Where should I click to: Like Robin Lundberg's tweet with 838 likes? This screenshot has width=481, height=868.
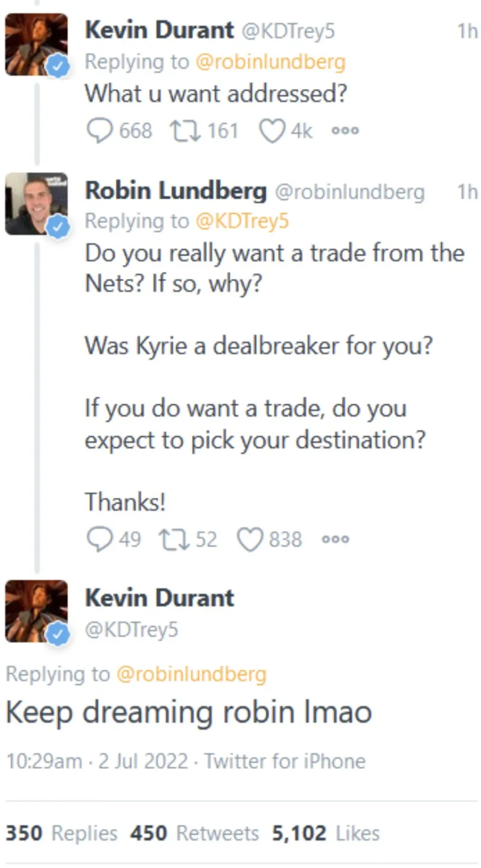pos(250,539)
